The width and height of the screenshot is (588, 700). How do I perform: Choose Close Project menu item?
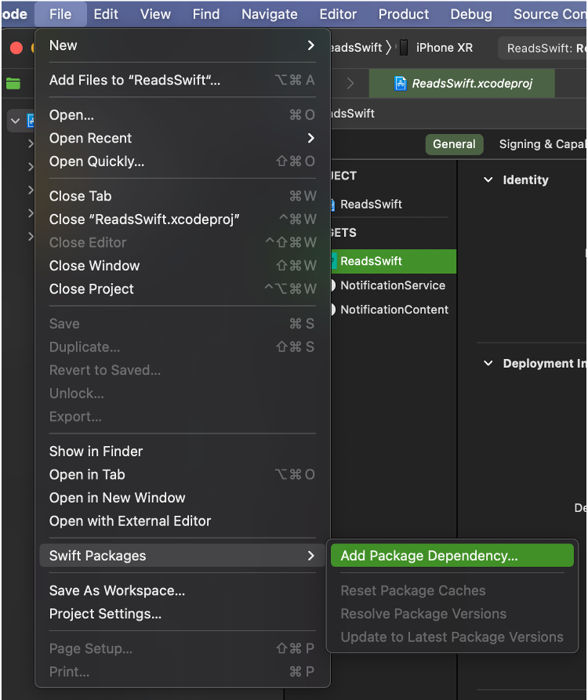pos(182,289)
